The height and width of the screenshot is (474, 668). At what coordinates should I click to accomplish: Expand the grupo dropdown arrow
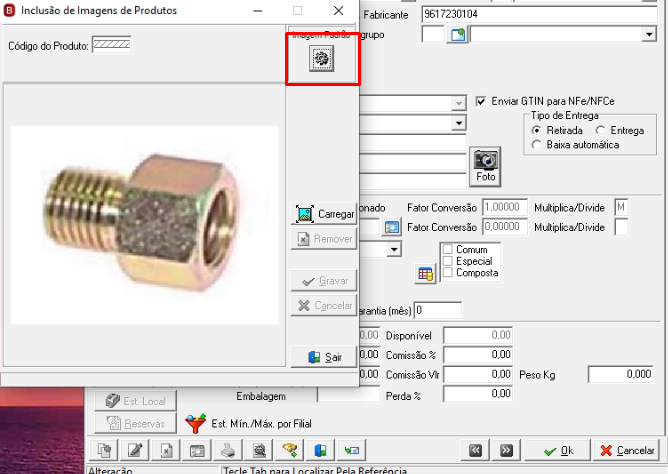coord(649,34)
